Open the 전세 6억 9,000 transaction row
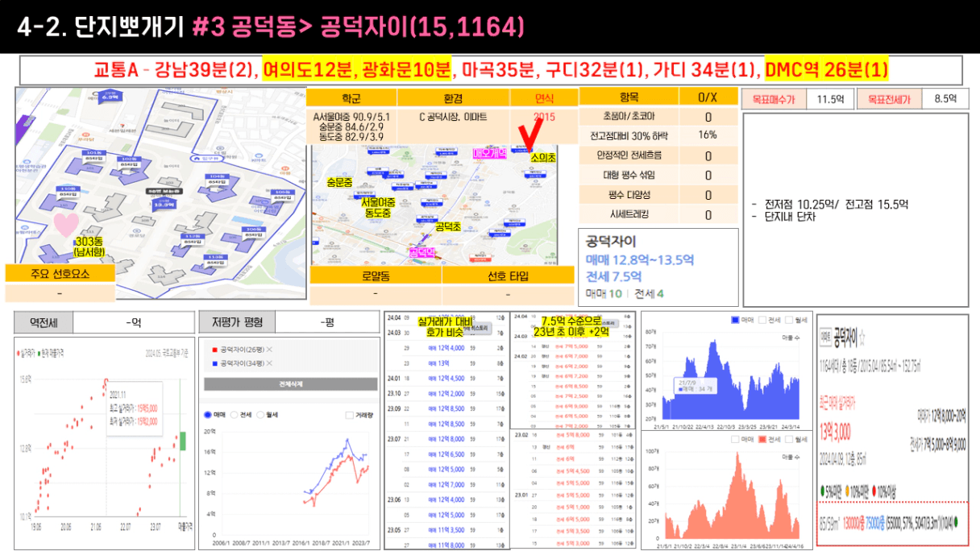Screen dimensions: 980x551 [x=574, y=406]
